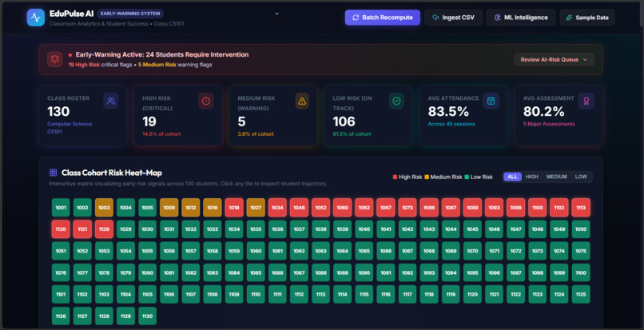Select the red tile 1034
Image resolution: width=644 pixels, height=330 pixels.
point(277,208)
